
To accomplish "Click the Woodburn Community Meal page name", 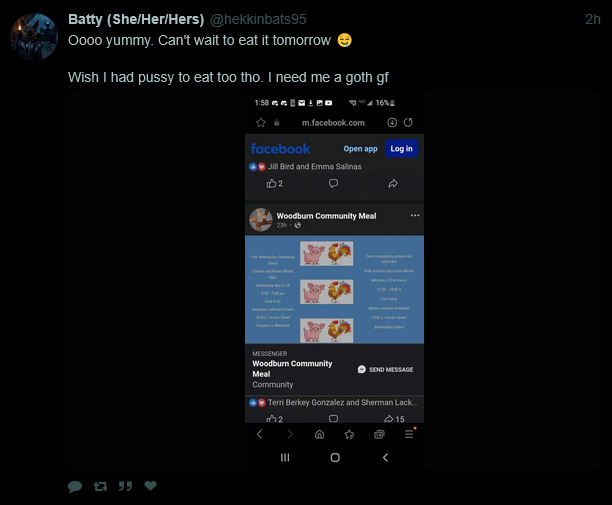I will coord(326,216).
